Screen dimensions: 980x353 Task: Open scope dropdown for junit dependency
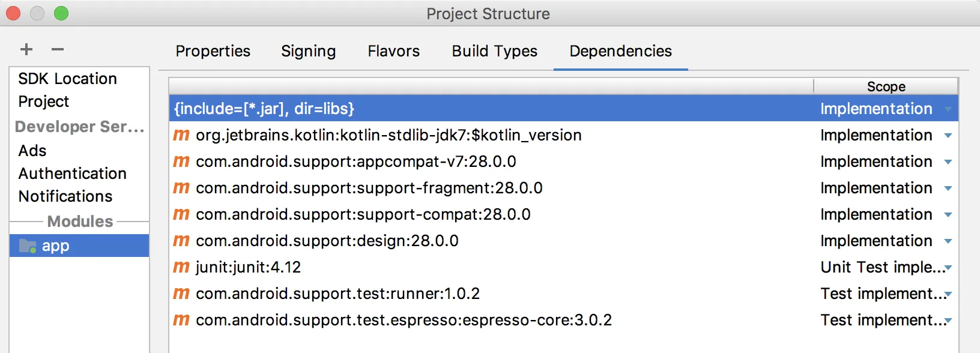948,268
